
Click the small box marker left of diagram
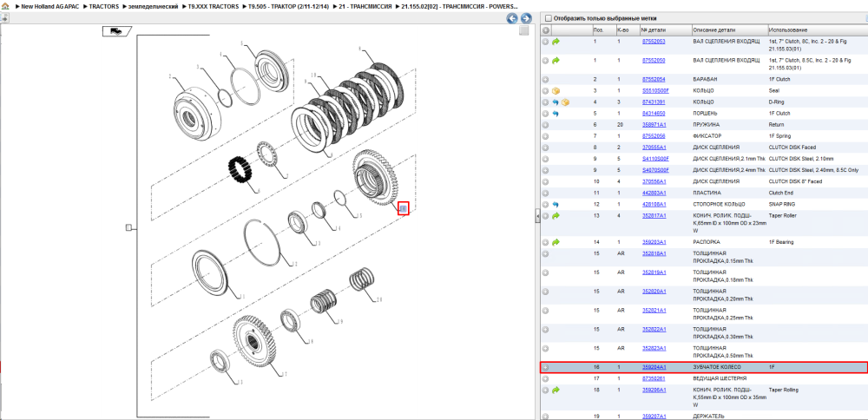128,227
